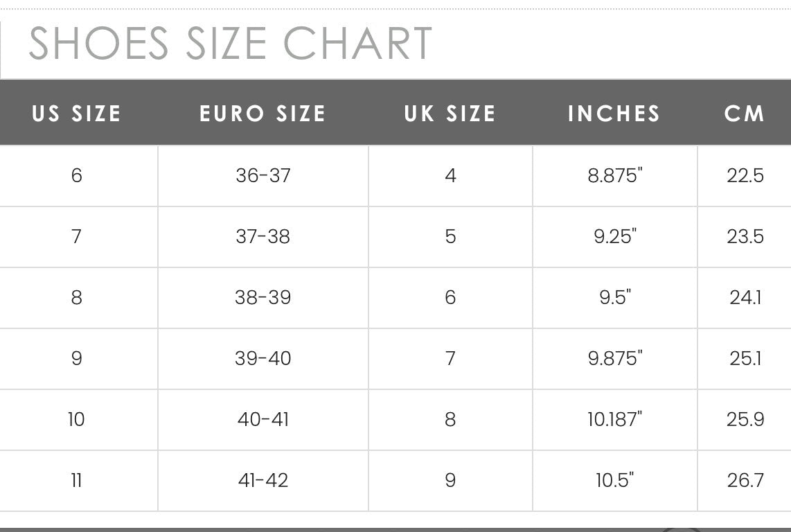Click the 10.187" inches cell
This screenshot has width=791, height=532.
[615, 419]
